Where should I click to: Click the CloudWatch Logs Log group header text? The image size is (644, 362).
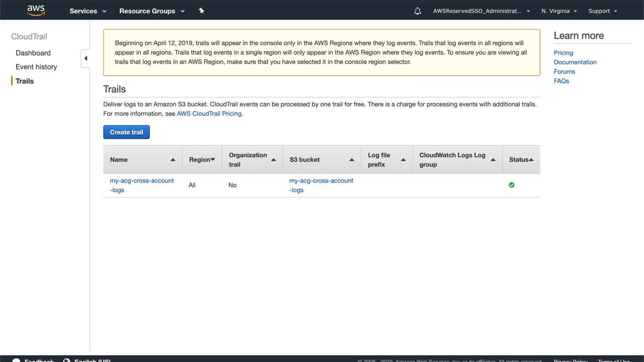click(x=452, y=160)
